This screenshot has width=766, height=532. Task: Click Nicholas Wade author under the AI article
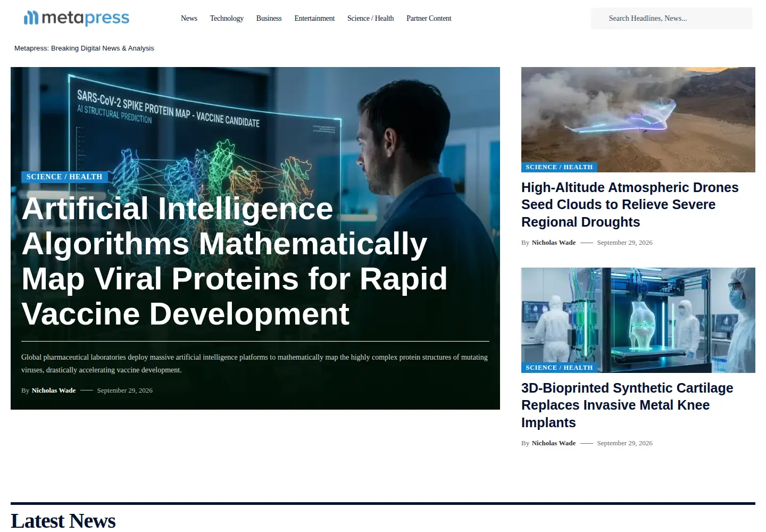(54, 390)
